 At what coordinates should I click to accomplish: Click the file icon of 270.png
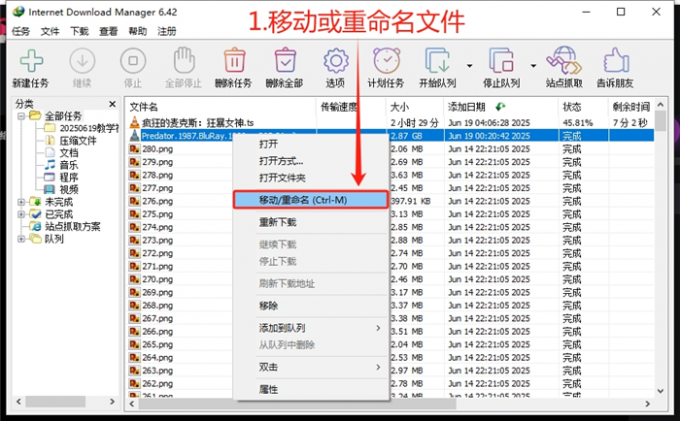tap(134, 279)
